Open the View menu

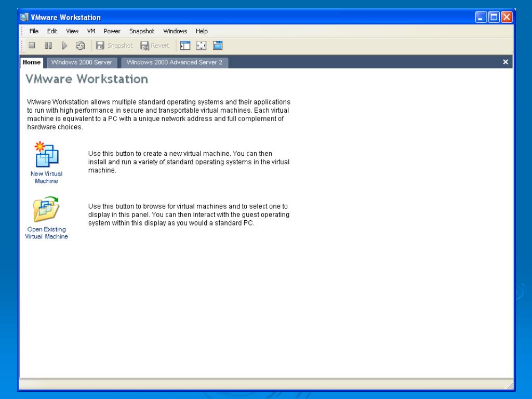[72, 31]
